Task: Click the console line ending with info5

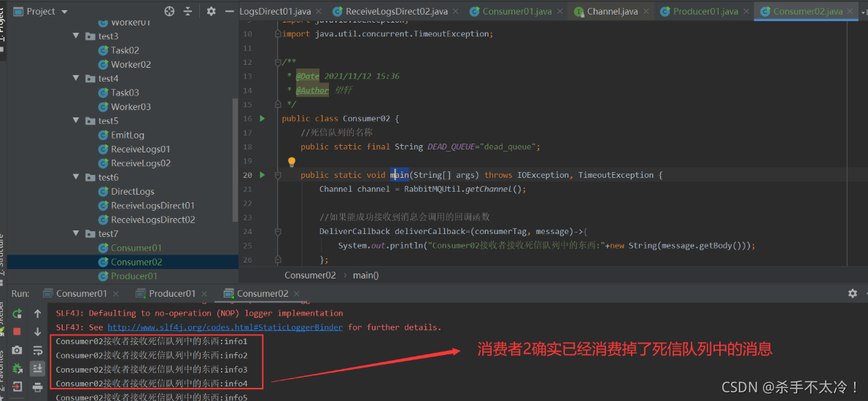Action: pos(152,397)
